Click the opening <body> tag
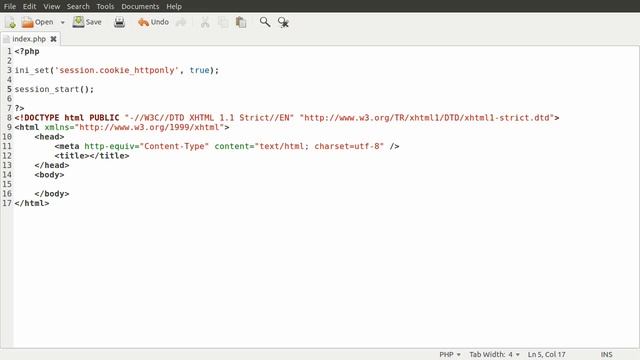 pos(49,175)
